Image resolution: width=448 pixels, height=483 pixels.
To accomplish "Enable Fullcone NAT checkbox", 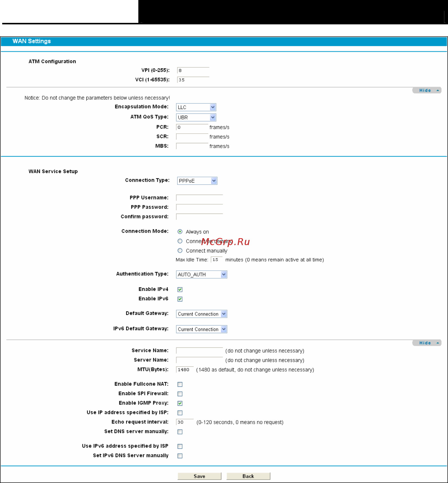I will coord(180,384).
